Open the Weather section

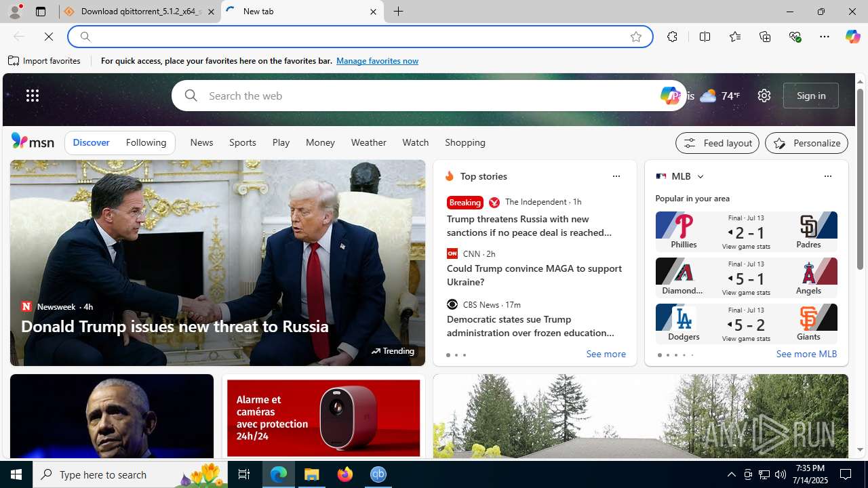coord(368,142)
